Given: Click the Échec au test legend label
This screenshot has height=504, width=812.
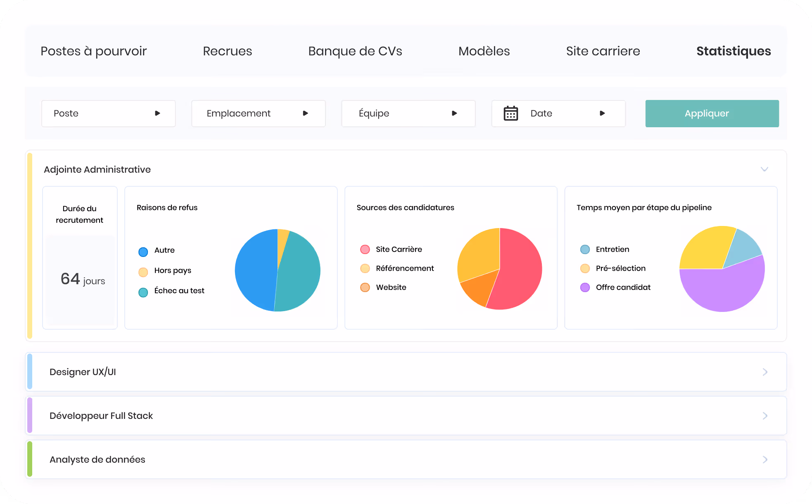Looking at the screenshot, I should 179,290.
